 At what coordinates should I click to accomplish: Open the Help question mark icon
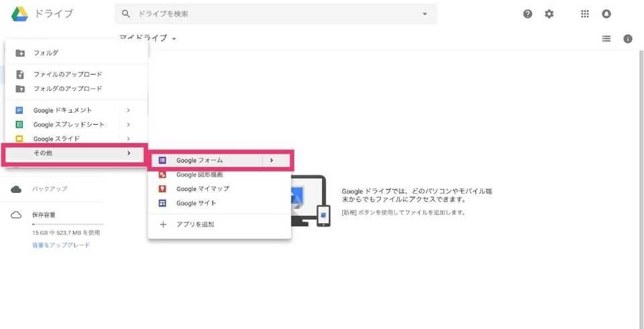tap(528, 14)
